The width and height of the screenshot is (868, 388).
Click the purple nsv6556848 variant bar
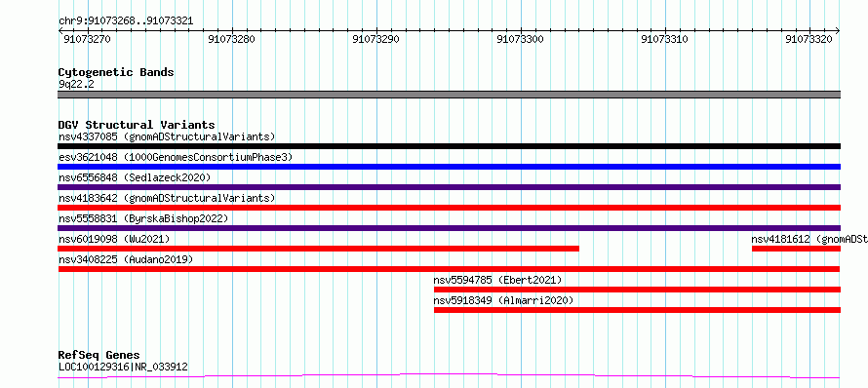pyautogui.click(x=449, y=187)
